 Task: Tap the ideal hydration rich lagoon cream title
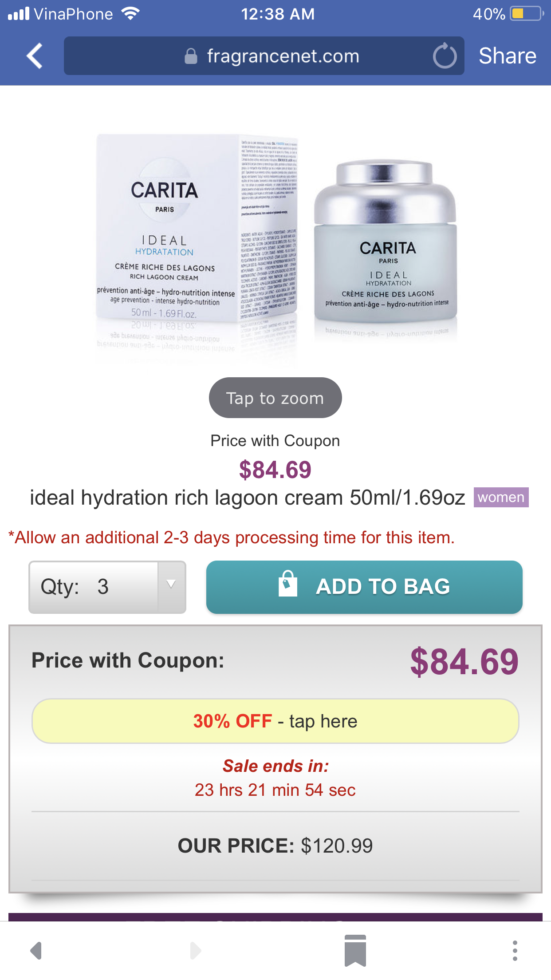coord(247,498)
